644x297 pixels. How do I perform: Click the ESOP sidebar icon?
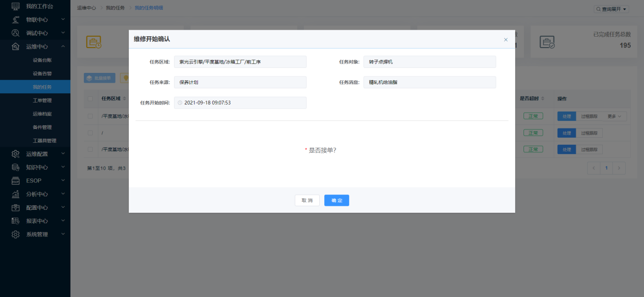pos(15,180)
